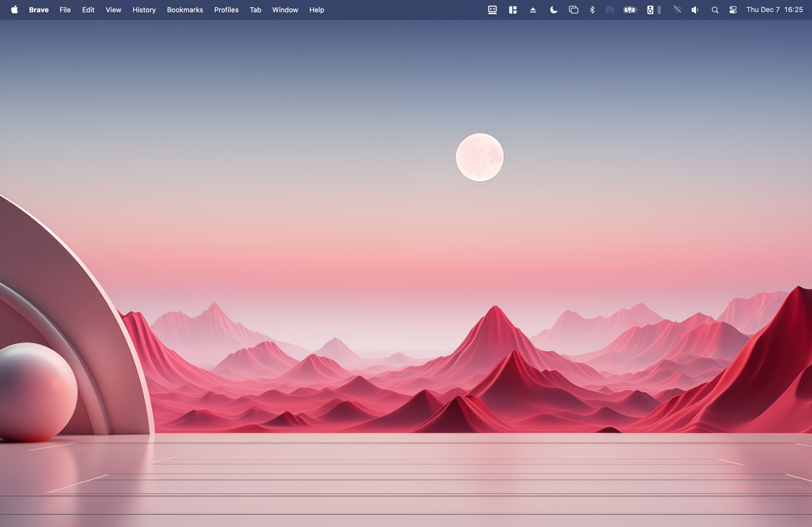Open Spotlight search magnifier
Viewport: 812px width, 527px height.
click(715, 10)
